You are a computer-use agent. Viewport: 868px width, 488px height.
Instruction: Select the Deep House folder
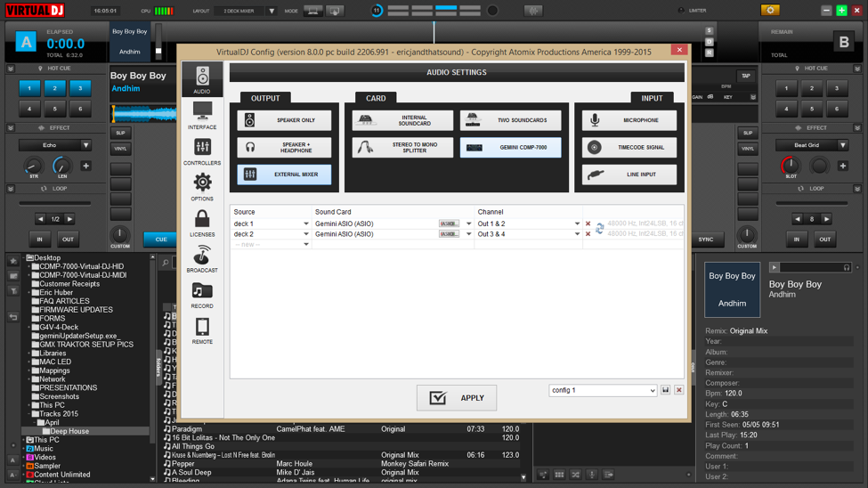pos(69,431)
